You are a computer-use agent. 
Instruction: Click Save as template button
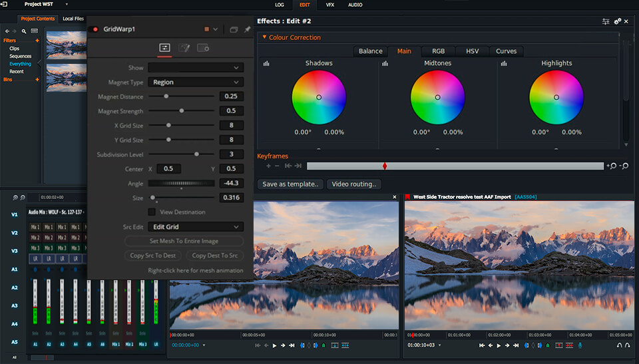pos(290,184)
